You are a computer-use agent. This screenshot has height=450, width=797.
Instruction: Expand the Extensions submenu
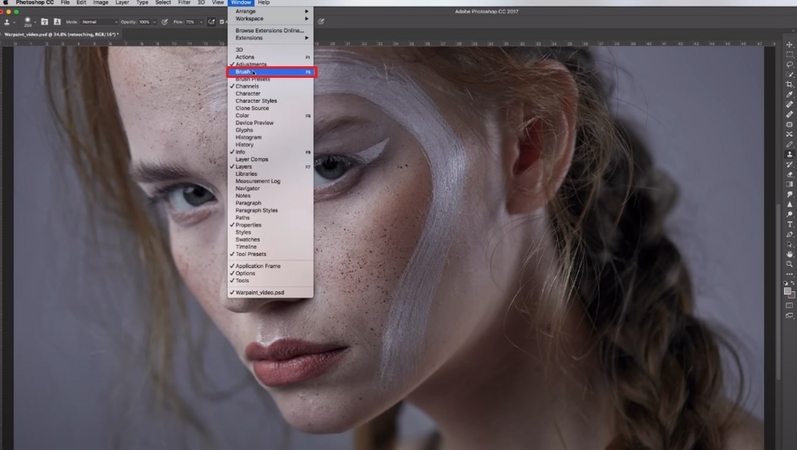(270, 38)
